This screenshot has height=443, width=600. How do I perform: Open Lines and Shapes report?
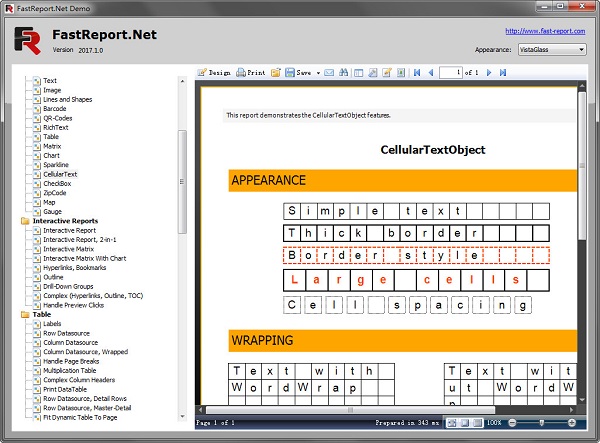(67, 99)
